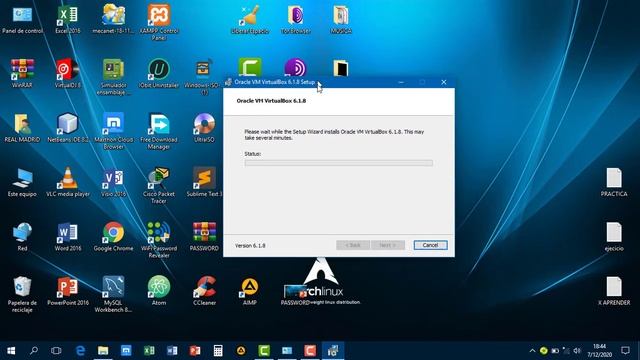Select the PowerPoint 2016 desktop icon
The image size is (640, 360).
[x=68, y=291]
